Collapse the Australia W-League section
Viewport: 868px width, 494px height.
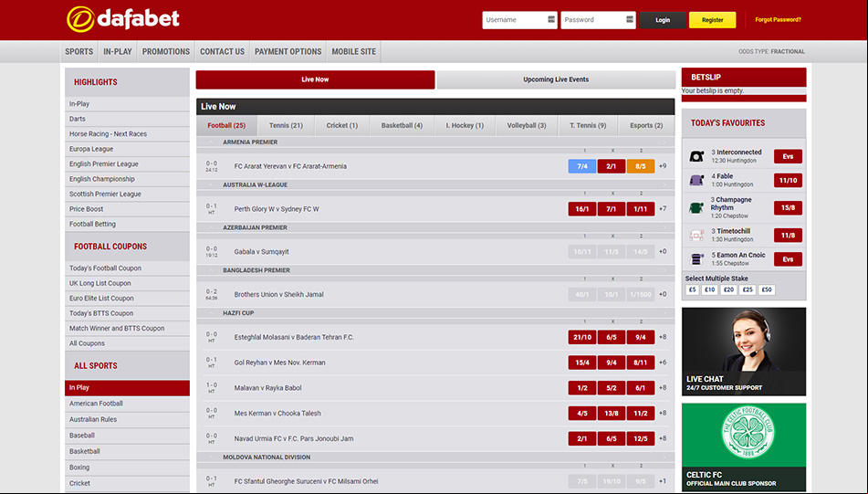211,185
